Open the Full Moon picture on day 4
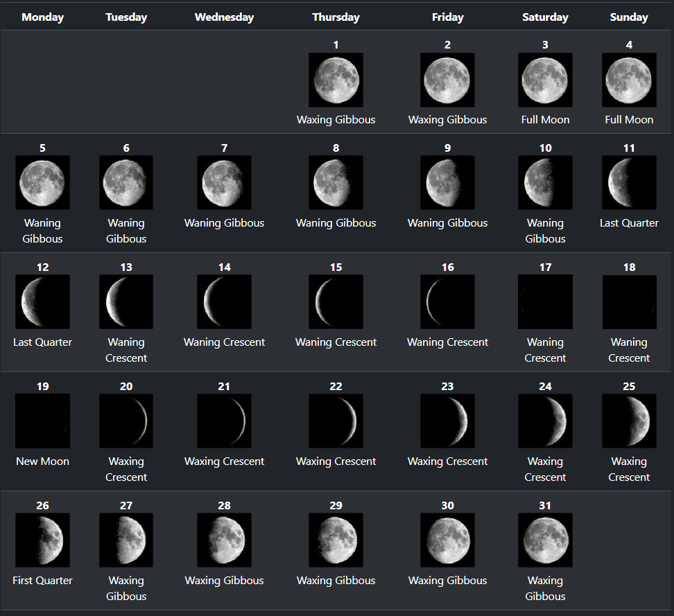674x616 pixels. (x=629, y=80)
